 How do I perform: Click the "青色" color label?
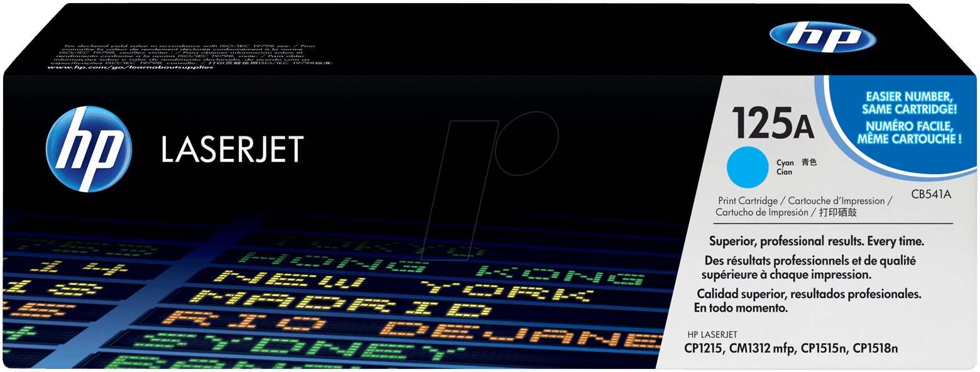[x=809, y=162]
